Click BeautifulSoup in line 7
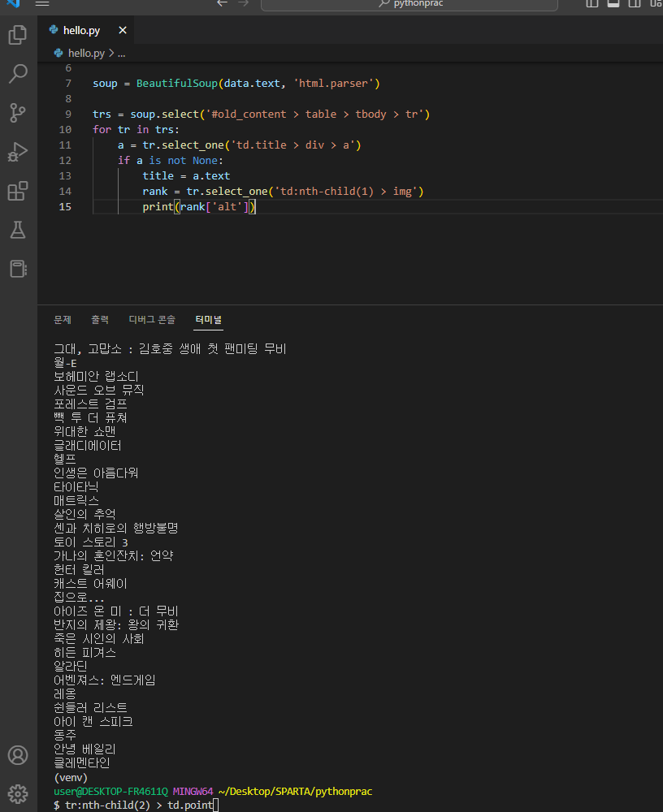Image resolution: width=663 pixels, height=812 pixels. tap(177, 84)
